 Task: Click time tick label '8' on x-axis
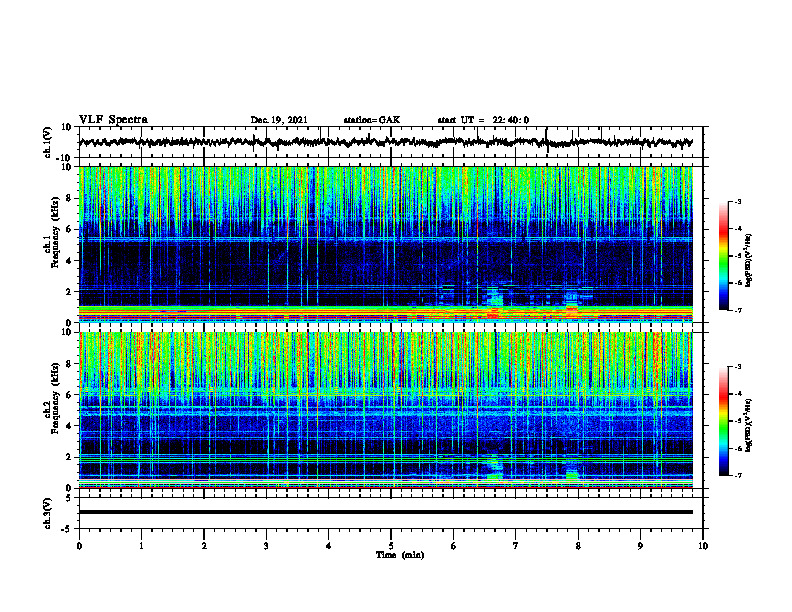pyautogui.click(x=578, y=546)
